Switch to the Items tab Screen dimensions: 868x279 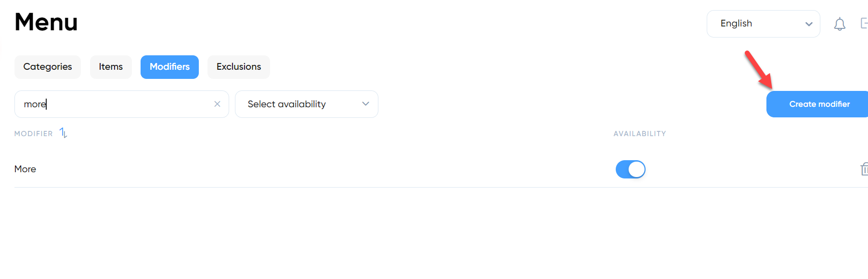pyautogui.click(x=111, y=67)
